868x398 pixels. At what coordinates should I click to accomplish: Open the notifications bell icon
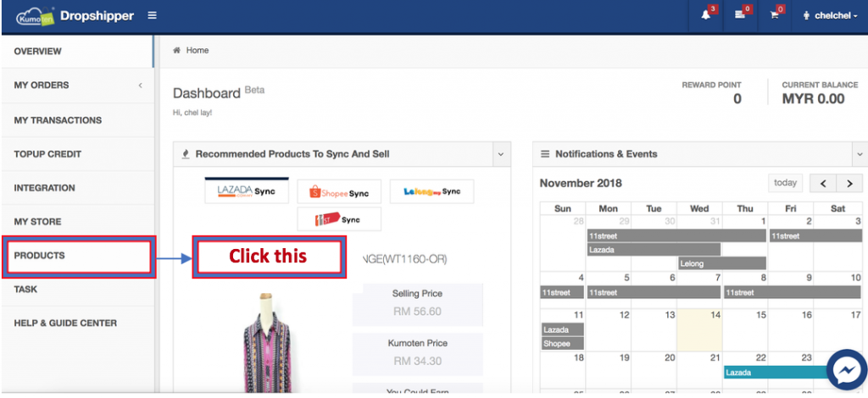click(706, 15)
